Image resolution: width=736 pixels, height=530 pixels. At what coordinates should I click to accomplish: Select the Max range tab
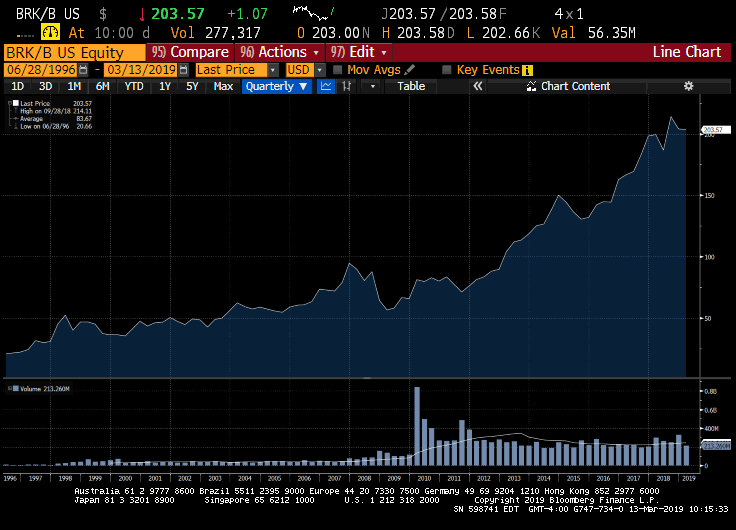(223, 86)
